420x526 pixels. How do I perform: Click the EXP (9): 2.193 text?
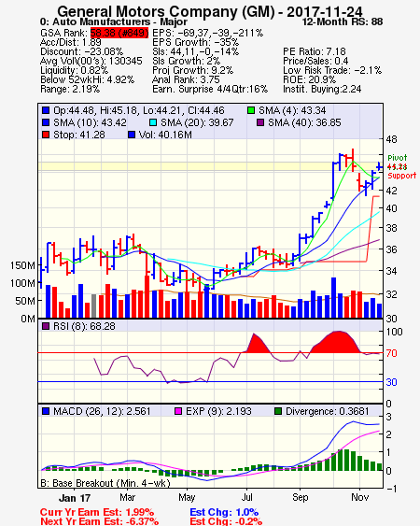coord(218,411)
